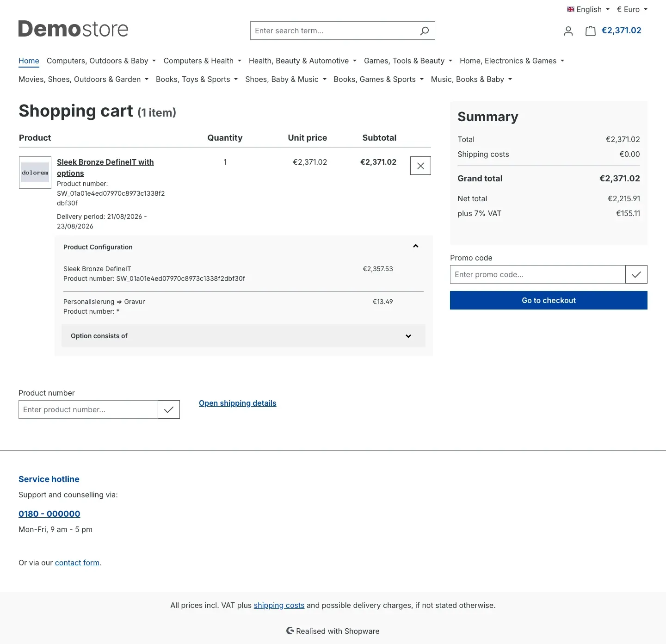Click the Personalisierung Gravur option text
Screen dimensions: 666x644
(x=104, y=302)
